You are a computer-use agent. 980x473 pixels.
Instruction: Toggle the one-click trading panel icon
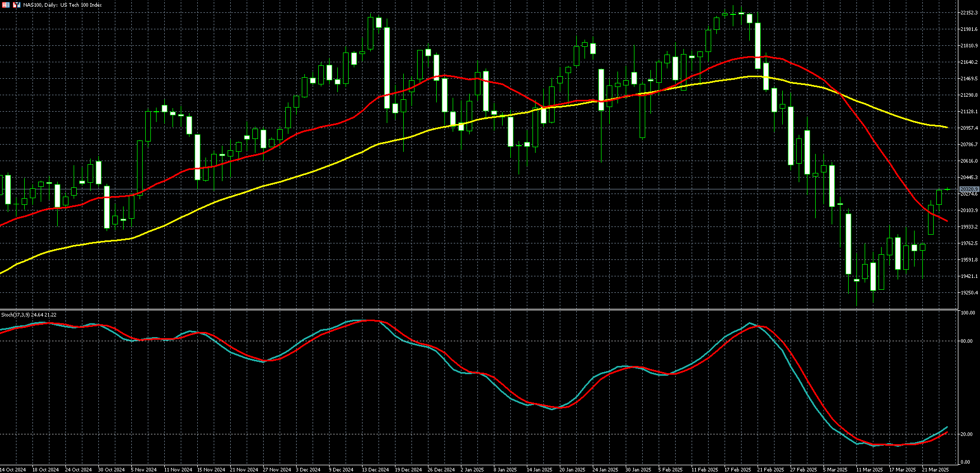tap(16, 5)
